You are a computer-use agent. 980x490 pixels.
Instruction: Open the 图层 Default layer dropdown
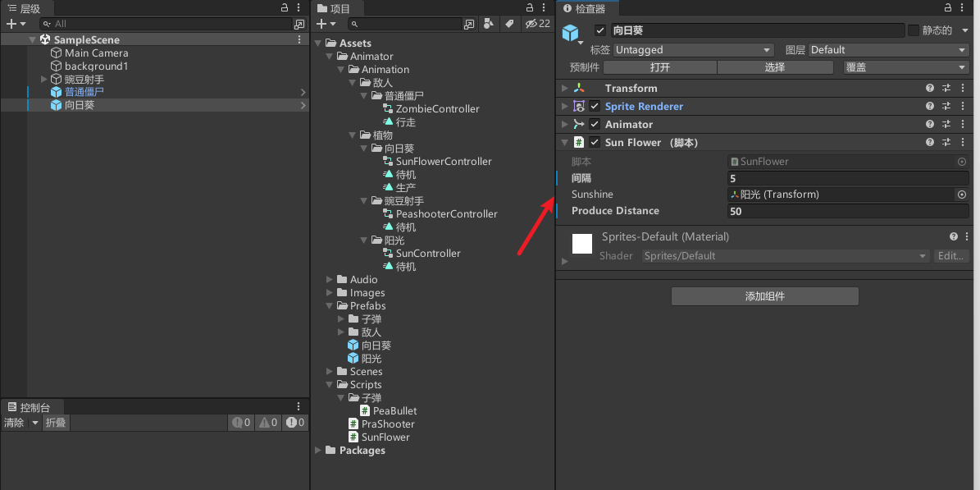889,50
